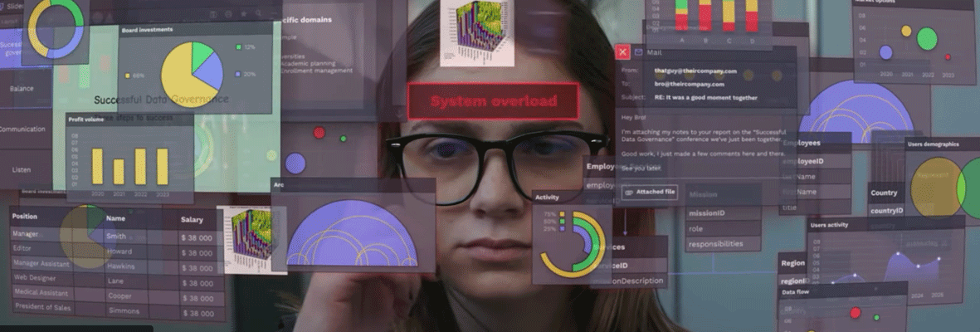Click the blue 20% legend swatch
This screenshot has width=980, height=332.
(x=239, y=75)
